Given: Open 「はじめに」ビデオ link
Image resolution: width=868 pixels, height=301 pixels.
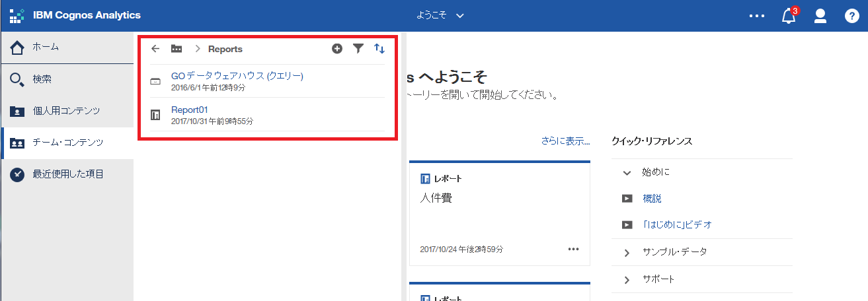Looking at the screenshot, I should point(677,225).
